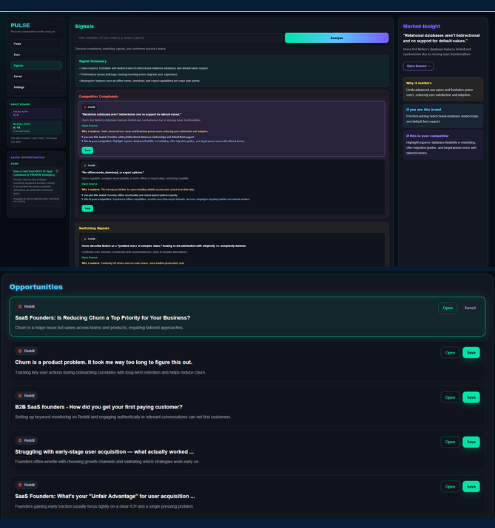Save the 'Relational databases' complaint
The image size is (495, 528).
pyautogui.click(x=87, y=150)
